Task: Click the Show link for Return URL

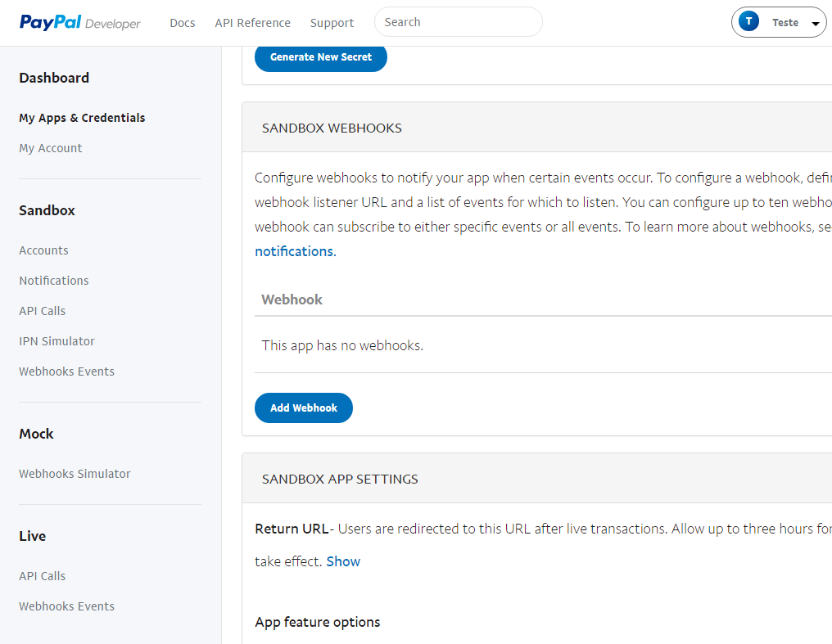Action: coord(343,561)
